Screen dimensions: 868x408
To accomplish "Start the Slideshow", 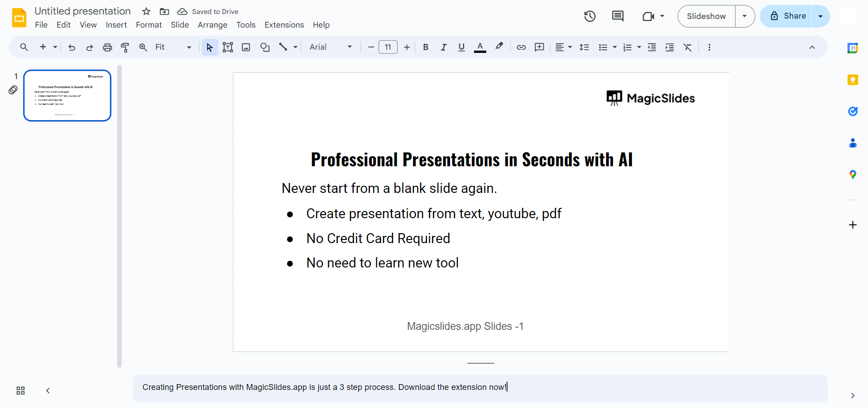I will point(706,16).
